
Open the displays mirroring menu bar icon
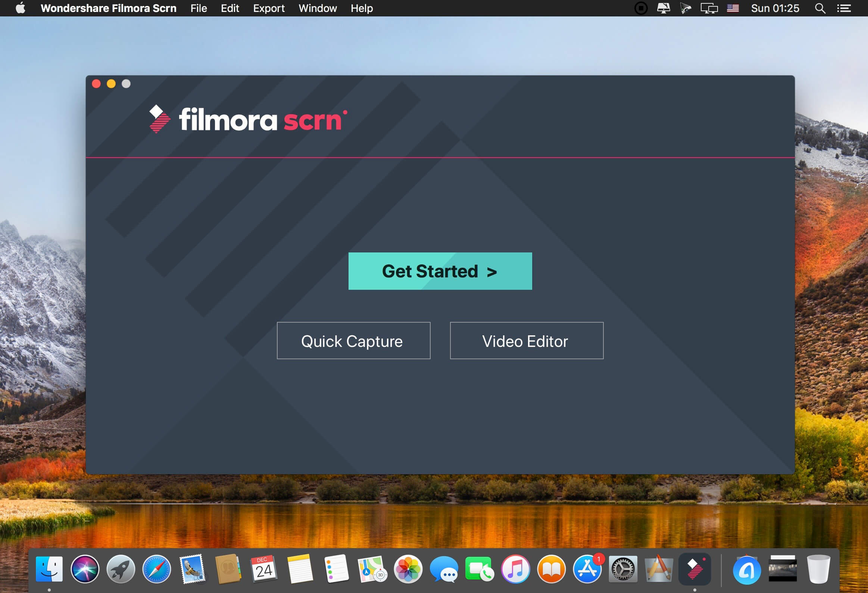pyautogui.click(x=709, y=8)
